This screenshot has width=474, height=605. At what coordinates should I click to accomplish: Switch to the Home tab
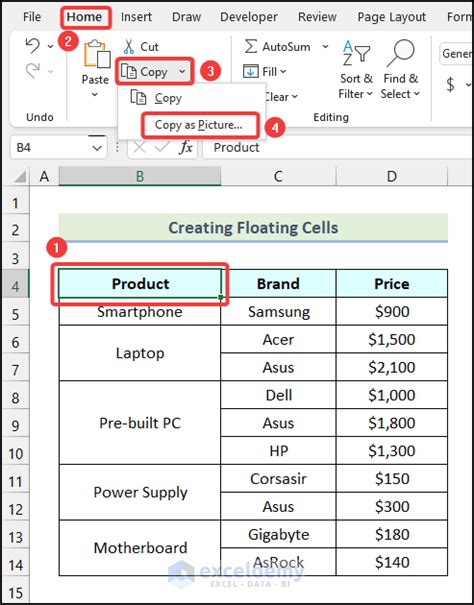point(85,17)
